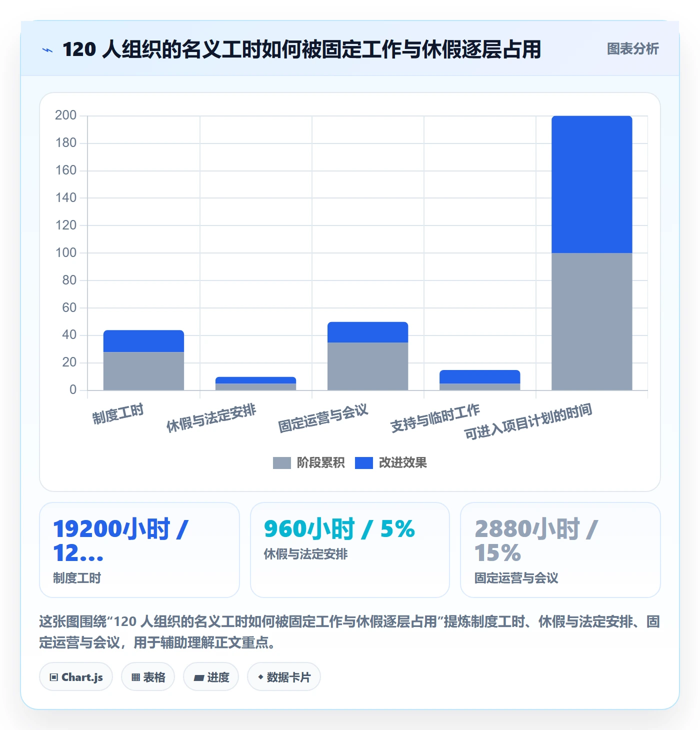Viewport: 700px width, 730px height.
Task: Click the 图表分析 label in header
Action: 632,49
